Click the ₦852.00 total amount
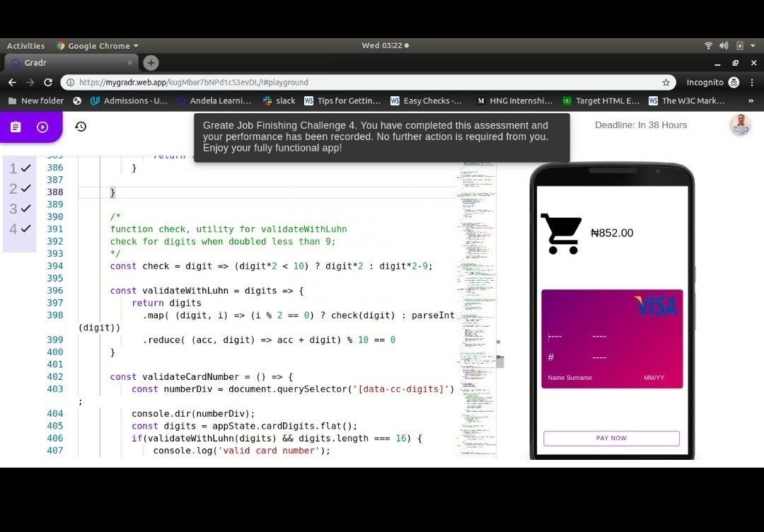 pos(612,233)
